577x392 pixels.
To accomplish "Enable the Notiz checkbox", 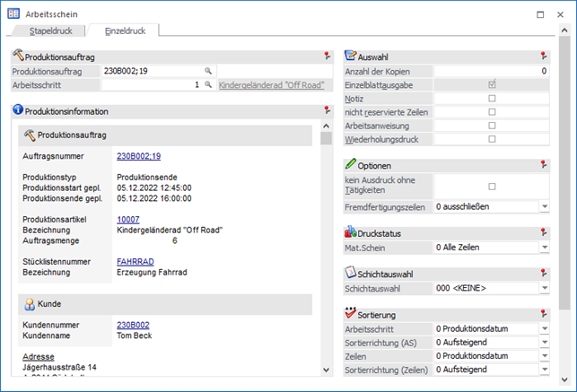I will pyautogui.click(x=492, y=98).
